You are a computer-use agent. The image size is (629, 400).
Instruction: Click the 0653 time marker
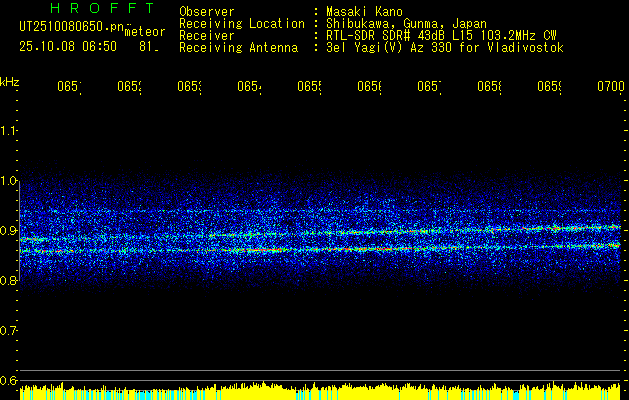pos(189,87)
